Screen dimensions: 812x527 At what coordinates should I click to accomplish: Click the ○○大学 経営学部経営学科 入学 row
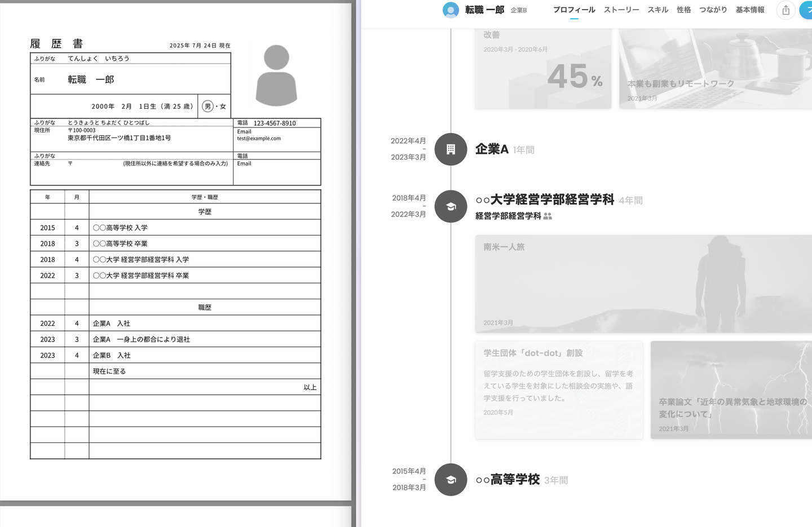175,260
